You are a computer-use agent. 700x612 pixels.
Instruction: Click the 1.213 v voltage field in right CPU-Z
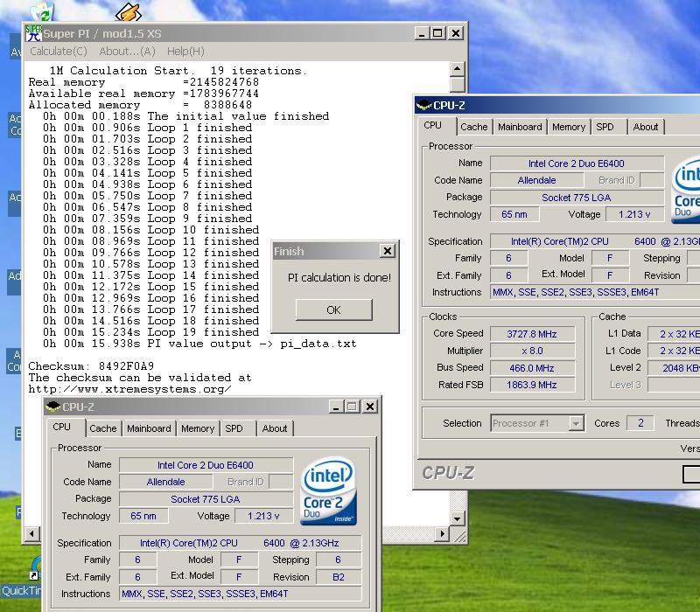(634, 214)
